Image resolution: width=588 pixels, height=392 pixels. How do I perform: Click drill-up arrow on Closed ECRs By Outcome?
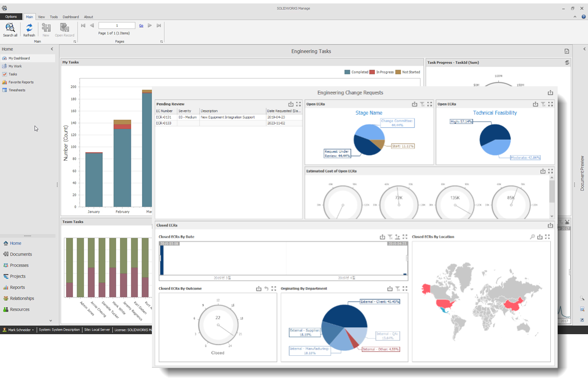click(266, 289)
